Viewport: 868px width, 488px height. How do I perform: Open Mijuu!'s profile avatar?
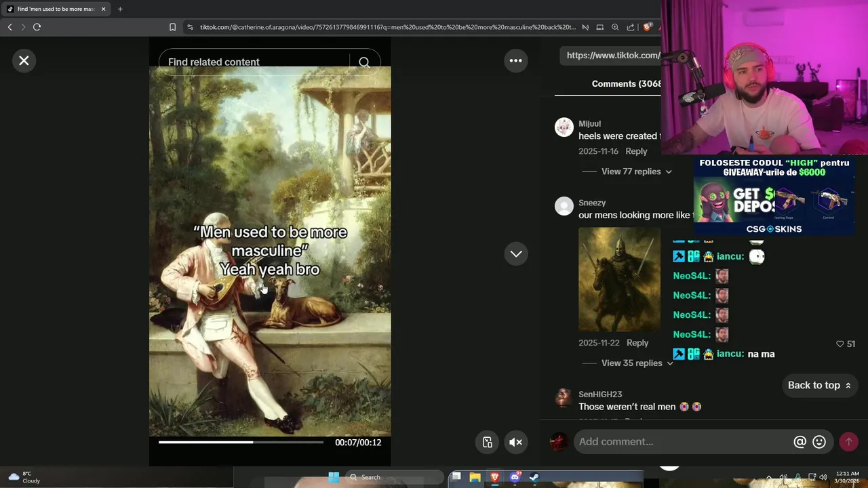(x=564, y=127)
